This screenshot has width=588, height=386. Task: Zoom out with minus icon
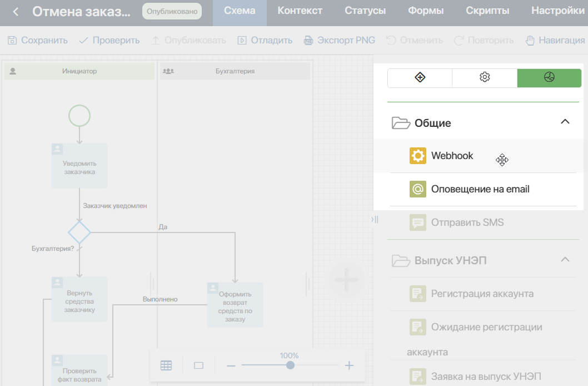point(231,366)
